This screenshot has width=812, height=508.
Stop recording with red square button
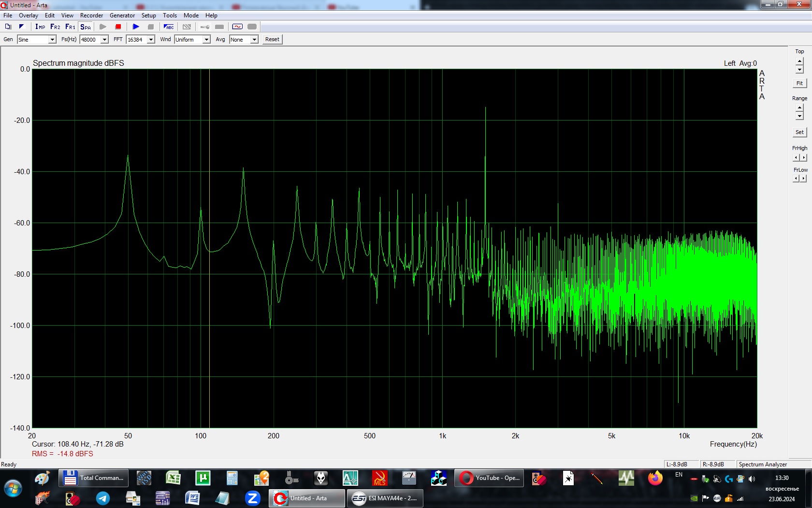[118, 27]
